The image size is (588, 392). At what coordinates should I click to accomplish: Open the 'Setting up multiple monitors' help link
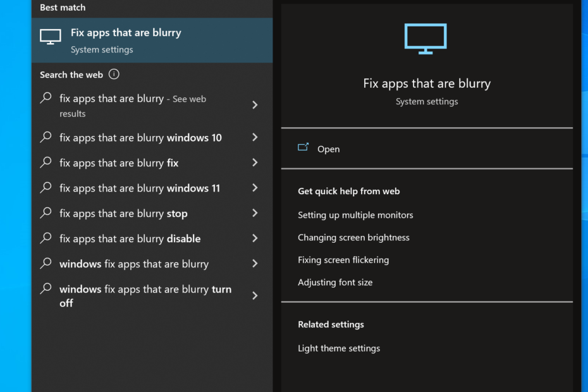(x=355, y=215)
